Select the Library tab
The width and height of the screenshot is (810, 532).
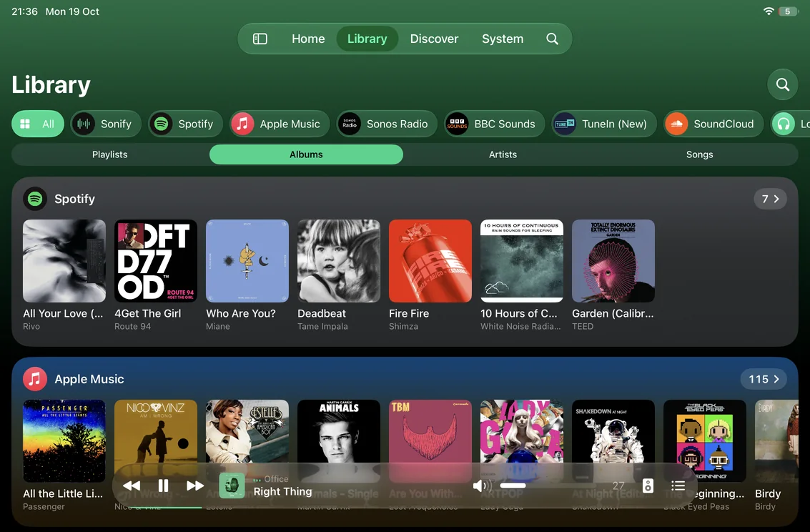367,39
